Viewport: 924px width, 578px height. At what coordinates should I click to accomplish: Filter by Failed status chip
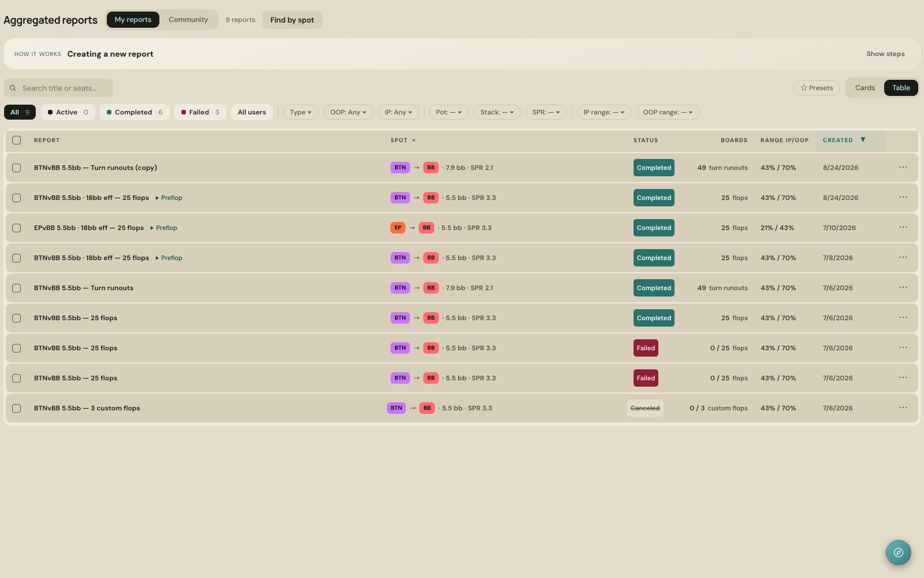click(x=200, y=112)
